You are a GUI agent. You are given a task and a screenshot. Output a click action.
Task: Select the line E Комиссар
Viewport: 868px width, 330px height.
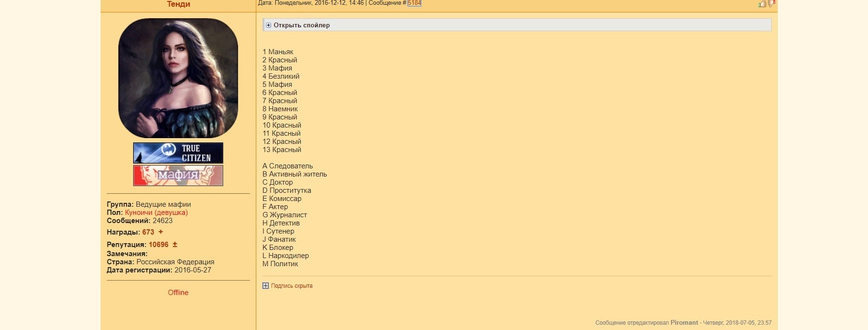point(282,199)
